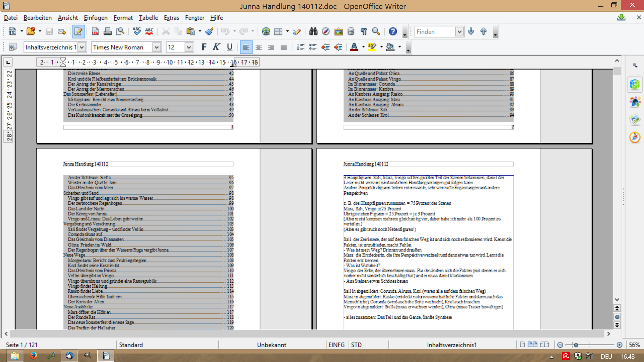Screen dimensions: 644x362
Task: Click the Insert Table icon
Action: pyautogui.click(x=278, y=32)
